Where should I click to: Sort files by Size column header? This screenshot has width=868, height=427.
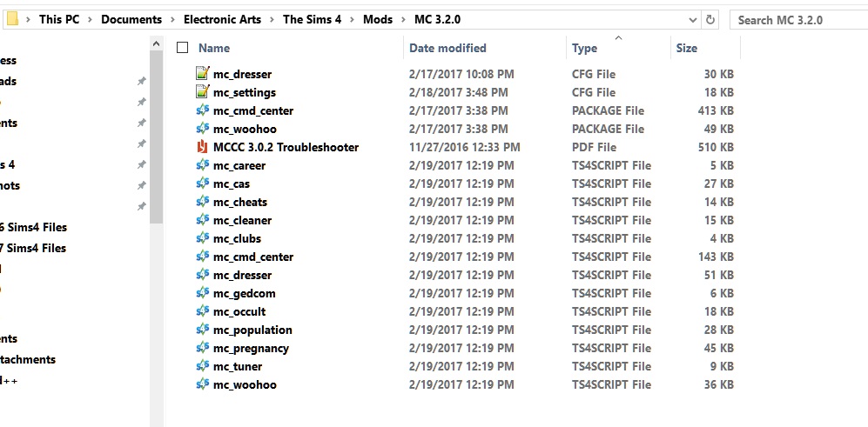(x=687, y=48)
